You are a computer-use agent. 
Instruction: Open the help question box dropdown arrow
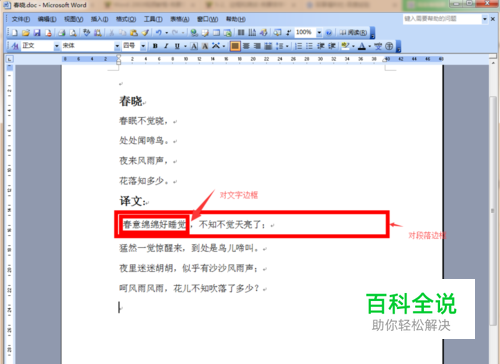[x=485, y=19]
